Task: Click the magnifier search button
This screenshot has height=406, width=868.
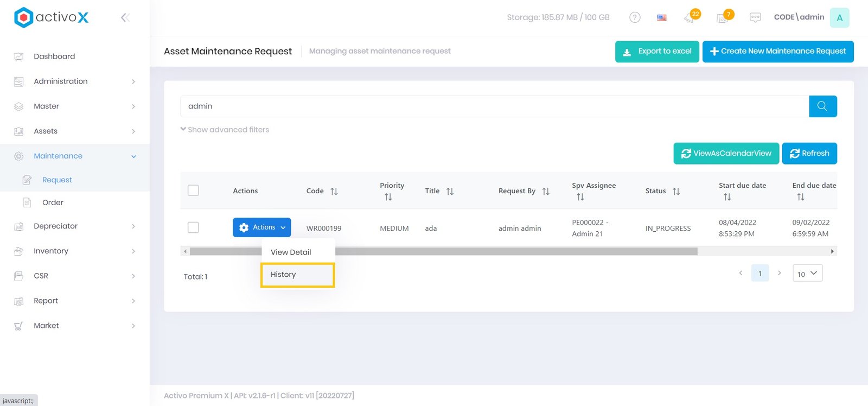Action: pyautogui.click(x=822, y=106)
